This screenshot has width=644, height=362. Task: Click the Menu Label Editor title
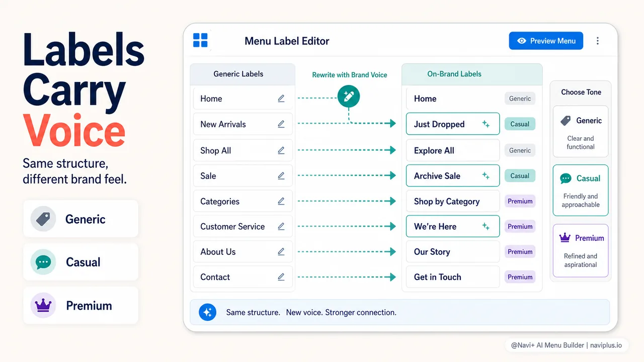287,41
